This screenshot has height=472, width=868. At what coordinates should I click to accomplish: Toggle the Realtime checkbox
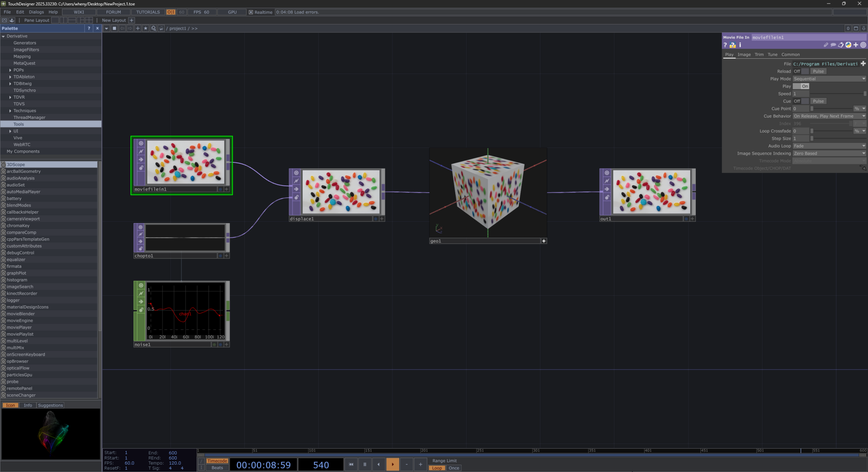251,12
